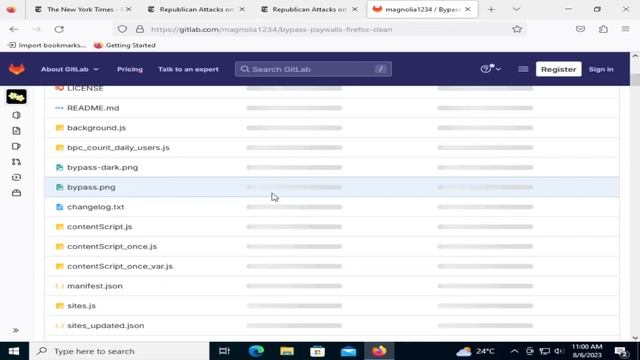
Task: Click Talk to an expert
Action: [188, 69]
